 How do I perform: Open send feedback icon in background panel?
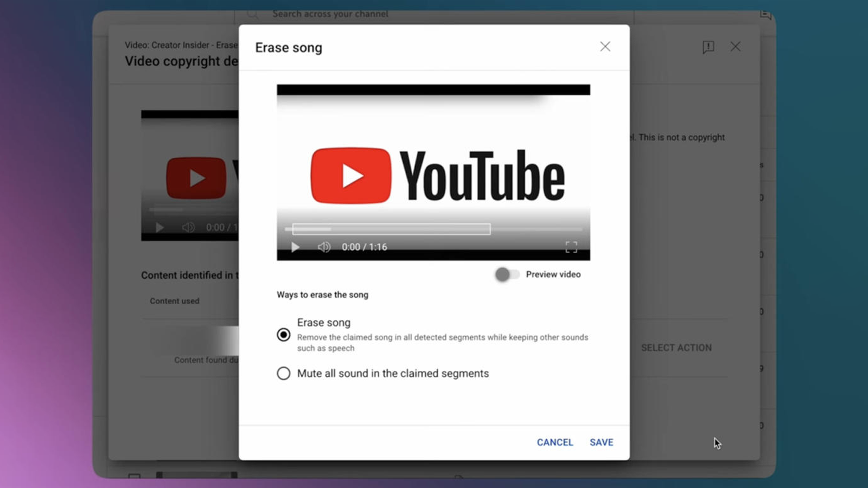pyautogui.click(x=708, y=47)
